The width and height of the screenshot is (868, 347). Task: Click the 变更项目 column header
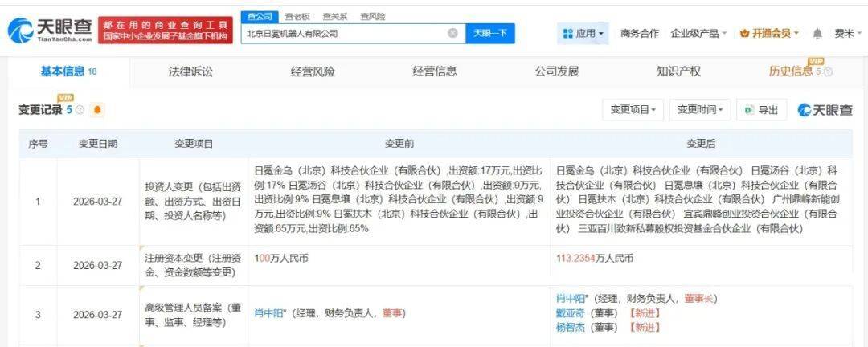coord(194,144)
